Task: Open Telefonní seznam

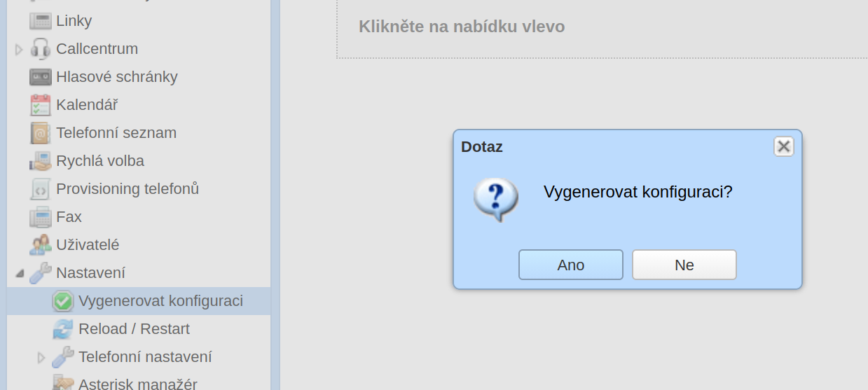Action: point(116,133)
